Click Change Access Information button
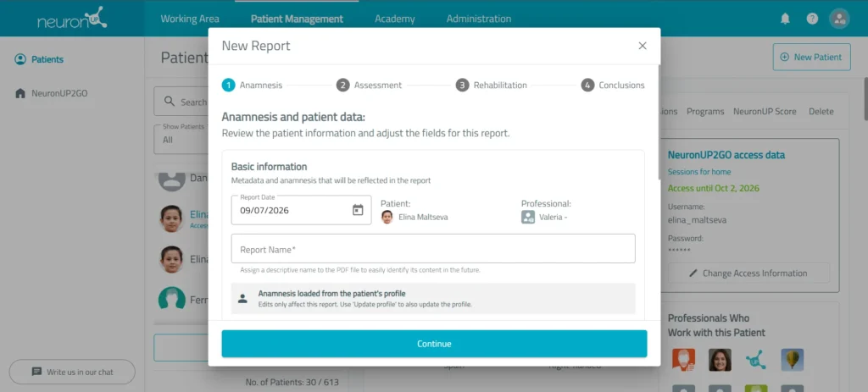This screenshot has height=392, width=868. pos(748,273)
